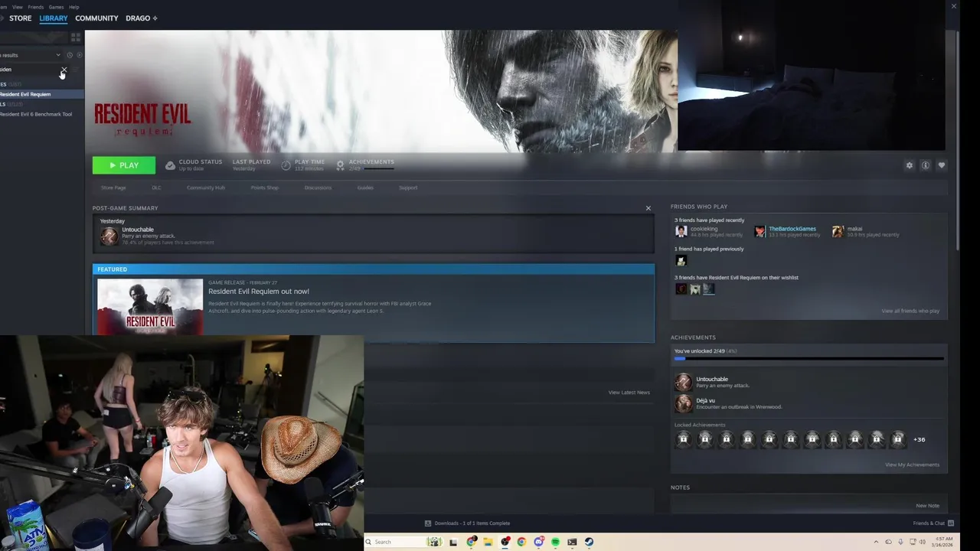This screenshot has height=551, width=980.
Task: Add game to favorites with heart icon
Action: (x=942, y=165)
